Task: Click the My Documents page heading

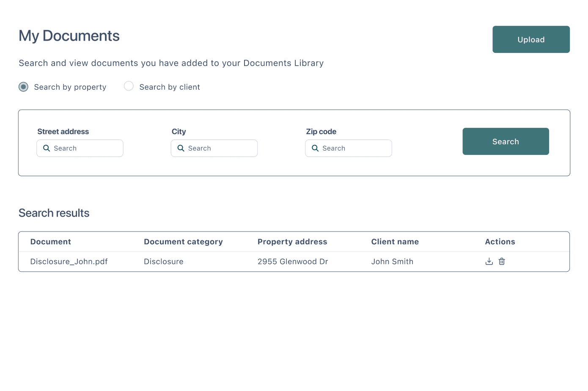Action: (69, 36)
